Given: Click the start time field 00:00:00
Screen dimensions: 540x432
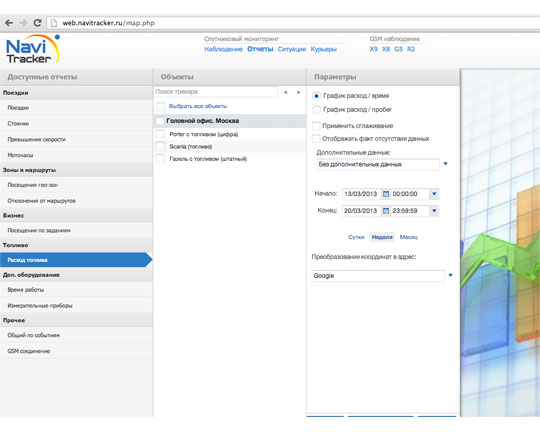Looking at the screenshot, I should [x=410, y=194].
